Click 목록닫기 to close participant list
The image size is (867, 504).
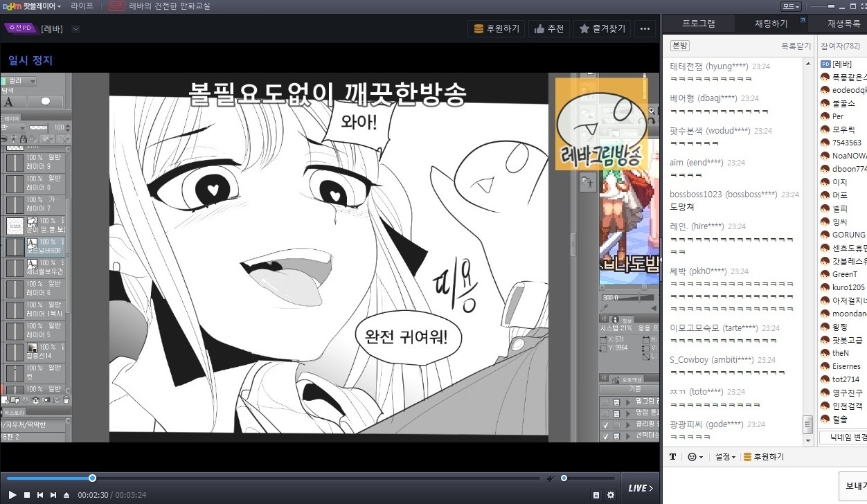coord(796,46)
